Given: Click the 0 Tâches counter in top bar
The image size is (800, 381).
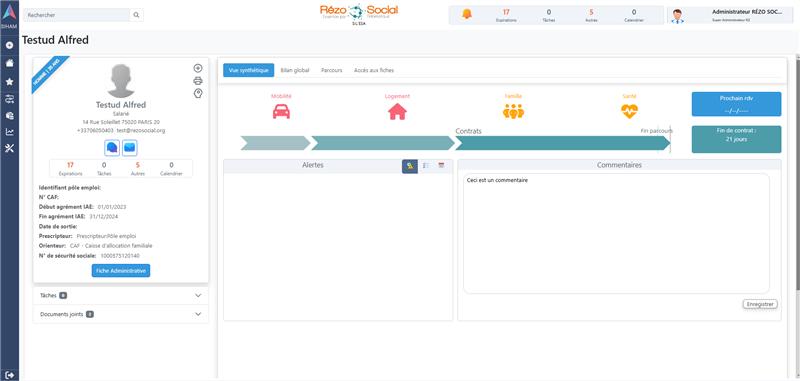Looking at the screenshot, I should coord(548,15).
